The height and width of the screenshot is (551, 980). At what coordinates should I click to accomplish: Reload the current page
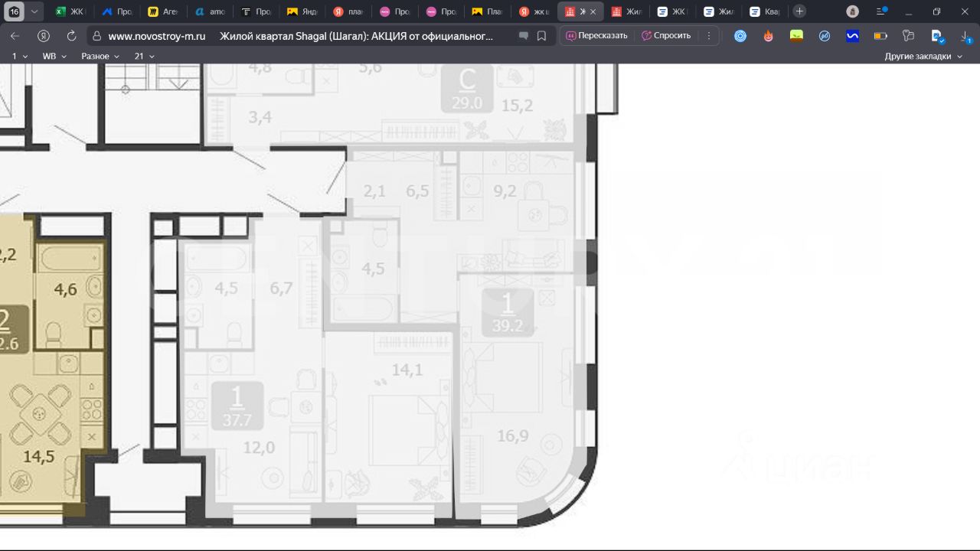click(x=71, y=36)
